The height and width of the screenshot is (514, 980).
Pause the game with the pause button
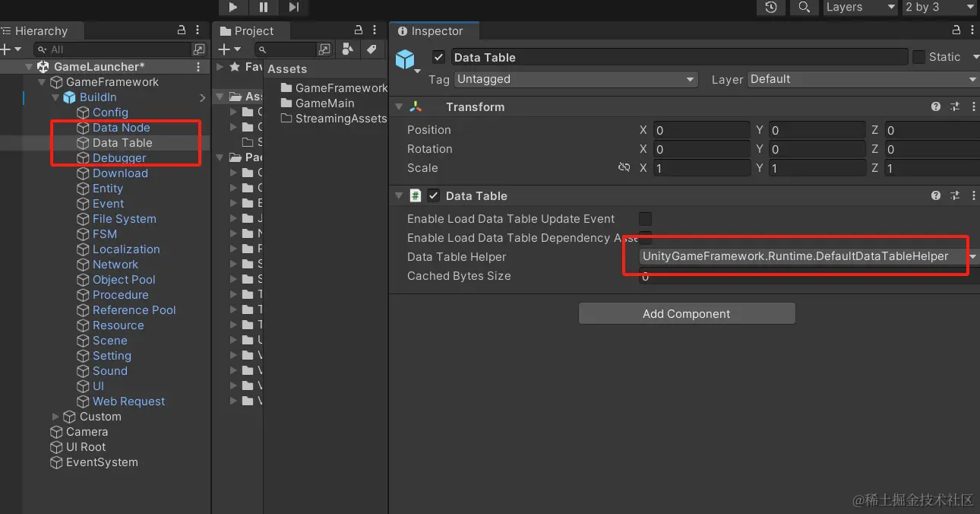click(264, 7)
